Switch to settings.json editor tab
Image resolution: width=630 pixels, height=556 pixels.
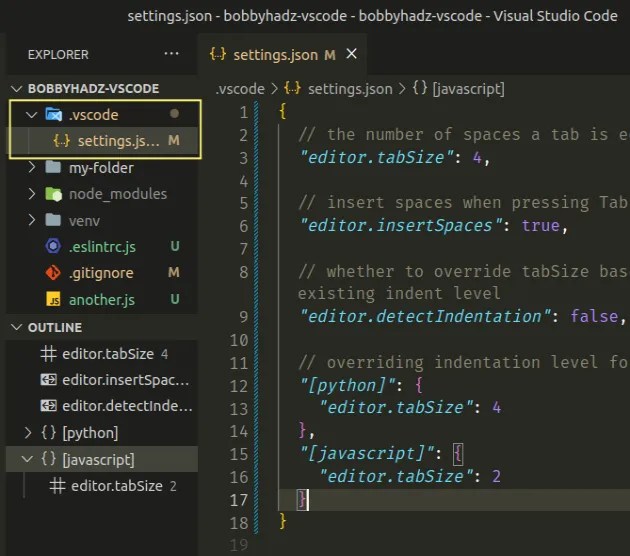pos(282,54)
